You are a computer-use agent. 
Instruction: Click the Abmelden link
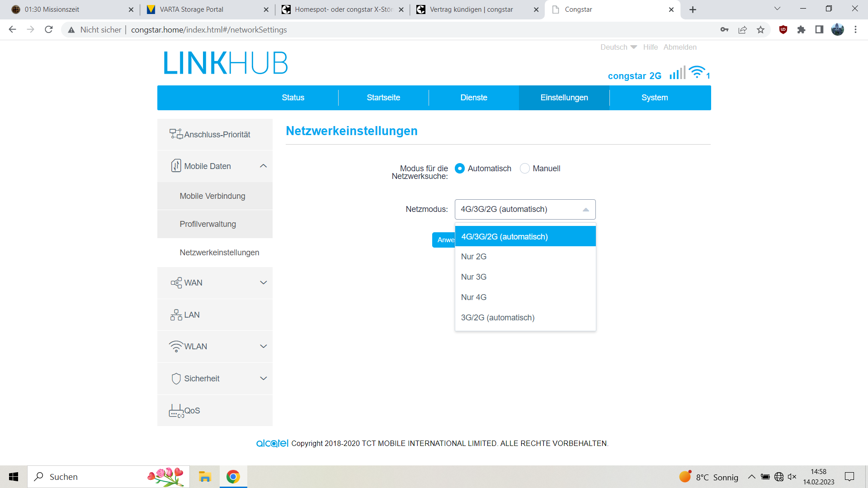tap(679, 47)
